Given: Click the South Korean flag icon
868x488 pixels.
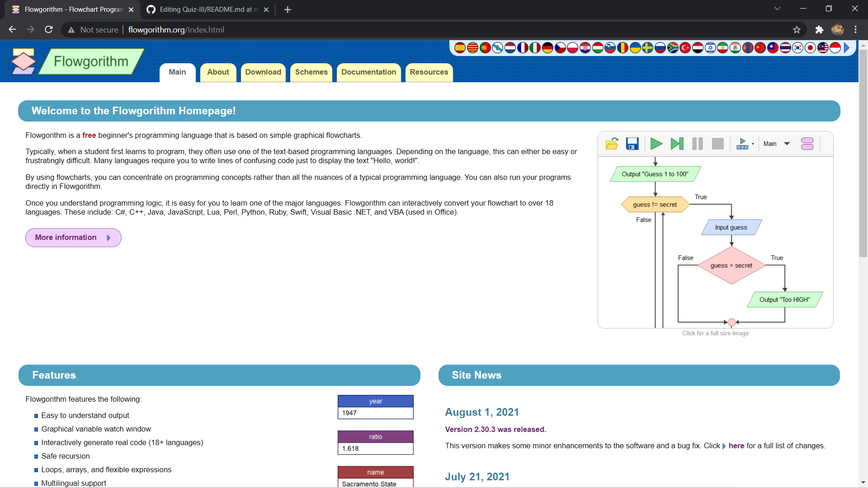Looking at the screenshot, I should pyautogui.click(x=798, y=48).
